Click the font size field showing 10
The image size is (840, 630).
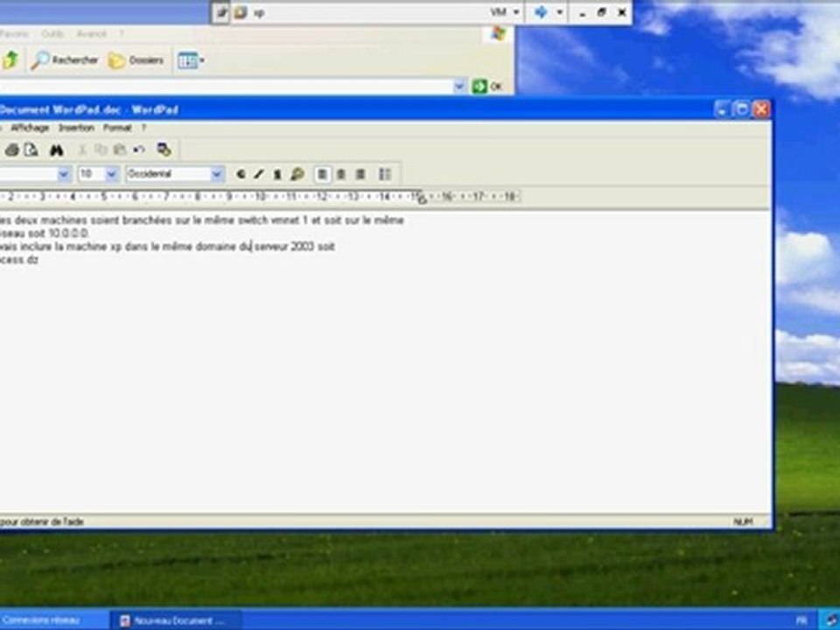[92, 174]
